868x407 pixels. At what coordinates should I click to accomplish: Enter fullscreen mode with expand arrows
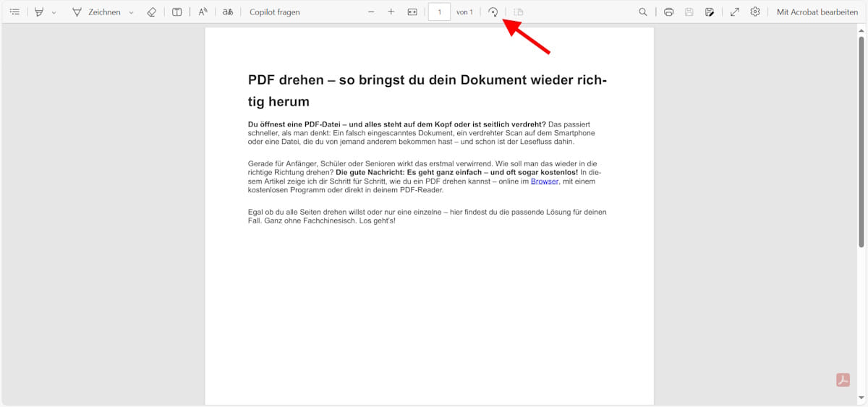(735, 12)
